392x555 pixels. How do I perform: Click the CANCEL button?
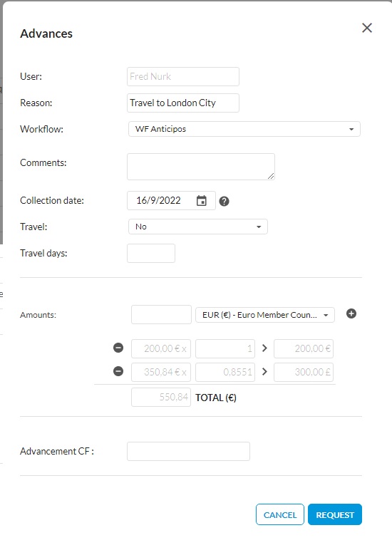(x=280, y=514)
